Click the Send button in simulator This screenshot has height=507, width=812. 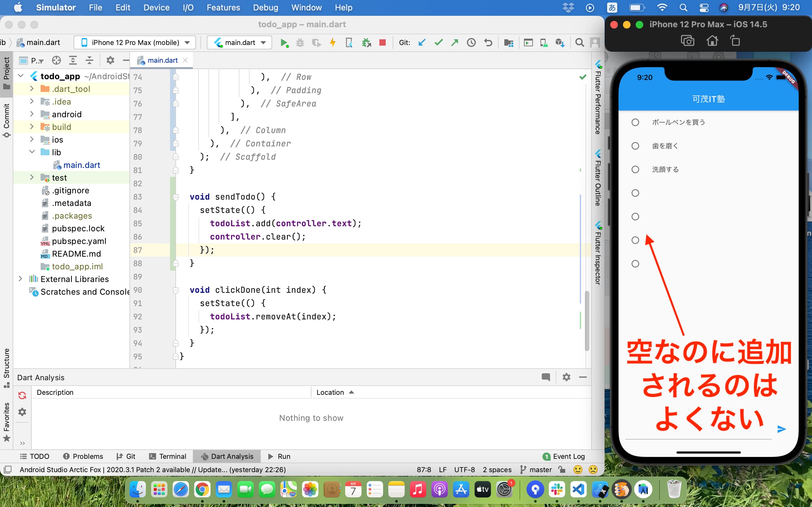[x=782, y=429]
